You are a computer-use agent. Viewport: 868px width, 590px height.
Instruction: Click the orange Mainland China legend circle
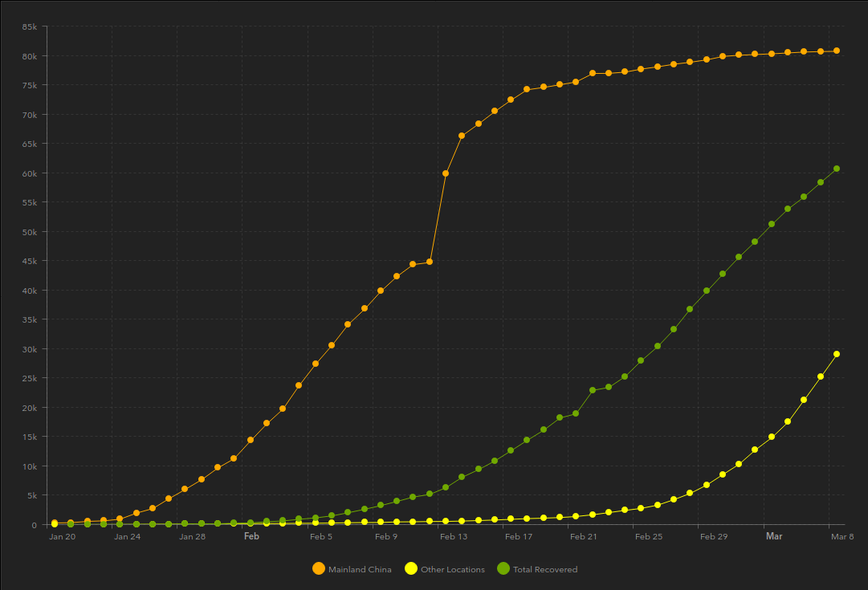319,569
